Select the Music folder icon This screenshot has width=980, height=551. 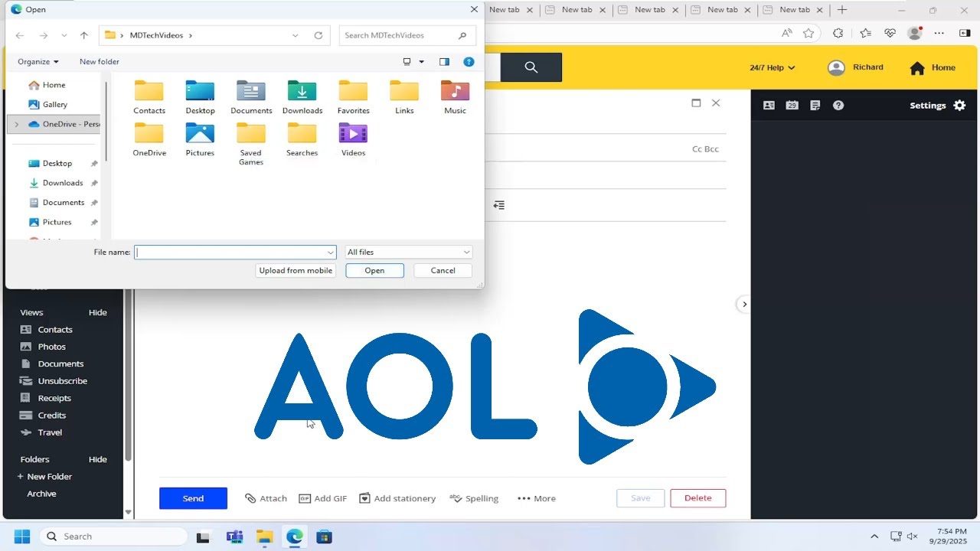(455, 97)
